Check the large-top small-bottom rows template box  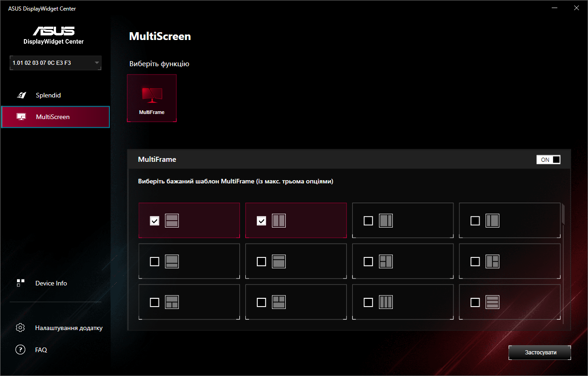coord(154,262)
